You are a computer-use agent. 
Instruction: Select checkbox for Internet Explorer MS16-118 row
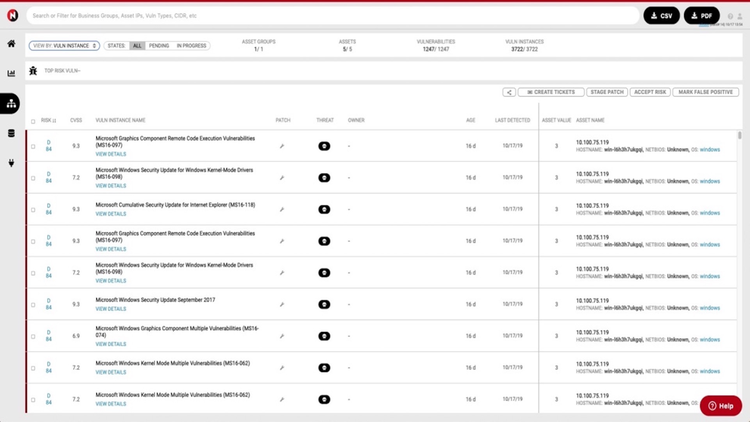[32, 209]
